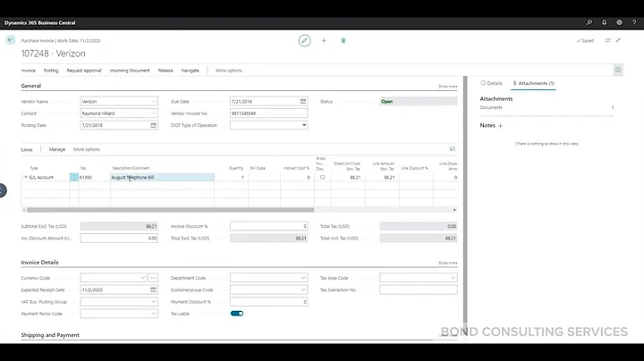Go back using the back arrow

(10, 40)
